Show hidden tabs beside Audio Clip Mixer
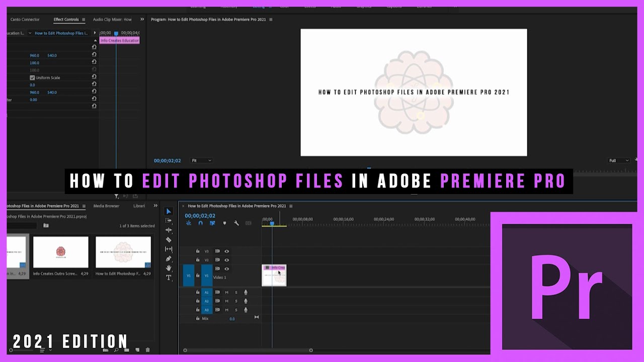The height and width of the screenshot is (362, 644). (141, 20)
